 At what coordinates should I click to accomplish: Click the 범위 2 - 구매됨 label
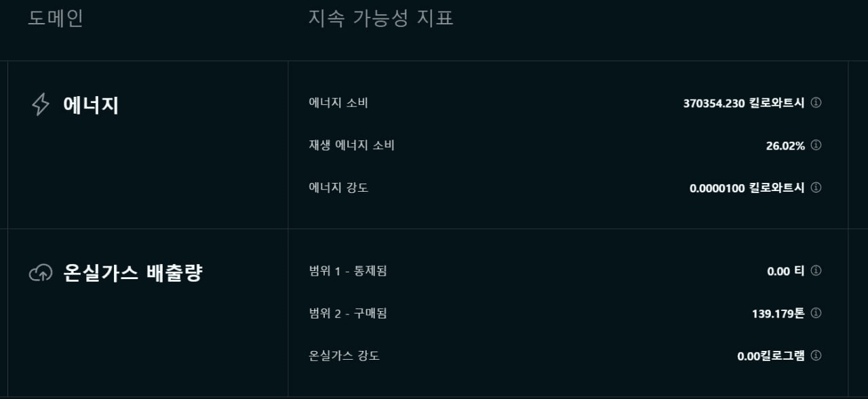tap(348, 313)
